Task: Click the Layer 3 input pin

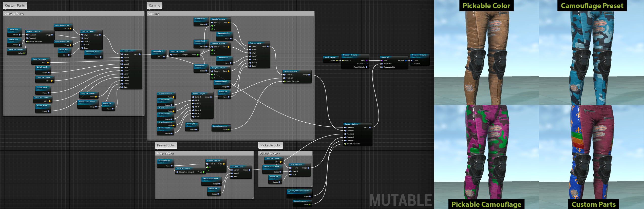Action: click(122, 61)
